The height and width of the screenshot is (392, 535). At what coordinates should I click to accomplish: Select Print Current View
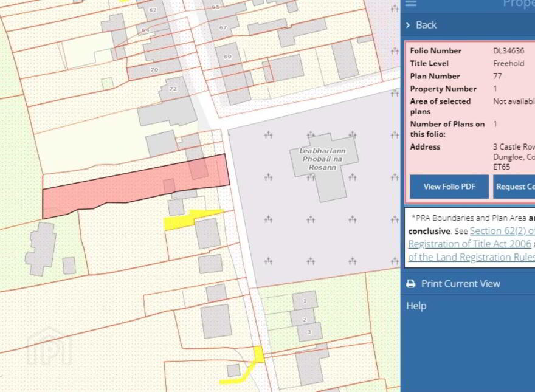point(460,284)
